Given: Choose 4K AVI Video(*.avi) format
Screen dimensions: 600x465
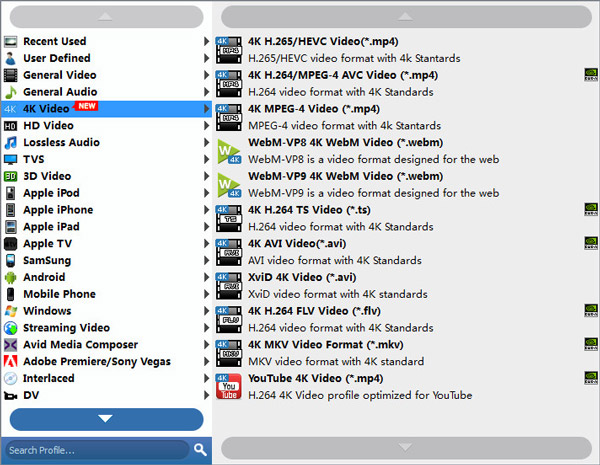Looking at the screenshot, I should (406, 252).
